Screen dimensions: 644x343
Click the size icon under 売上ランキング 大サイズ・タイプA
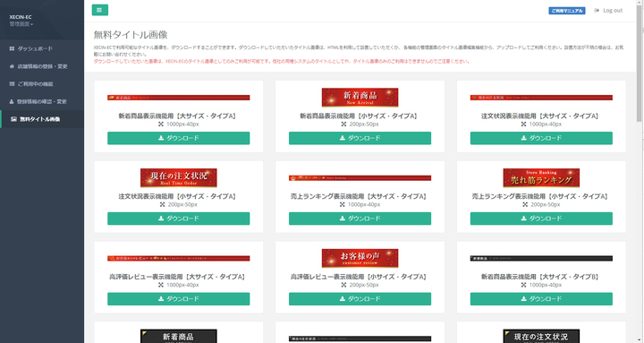(342, 204)
